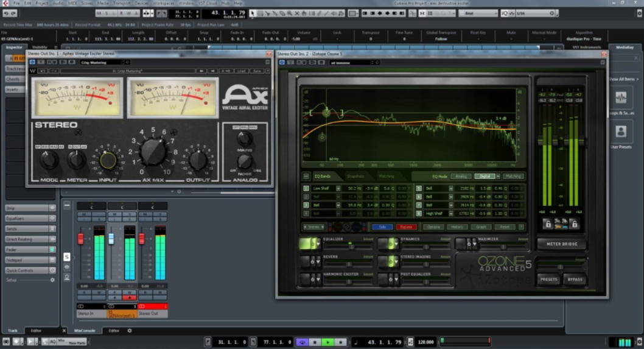Select the Object Selection arrow tool
The height and width of the screenshot is (349, 644).
coord(252,13)
